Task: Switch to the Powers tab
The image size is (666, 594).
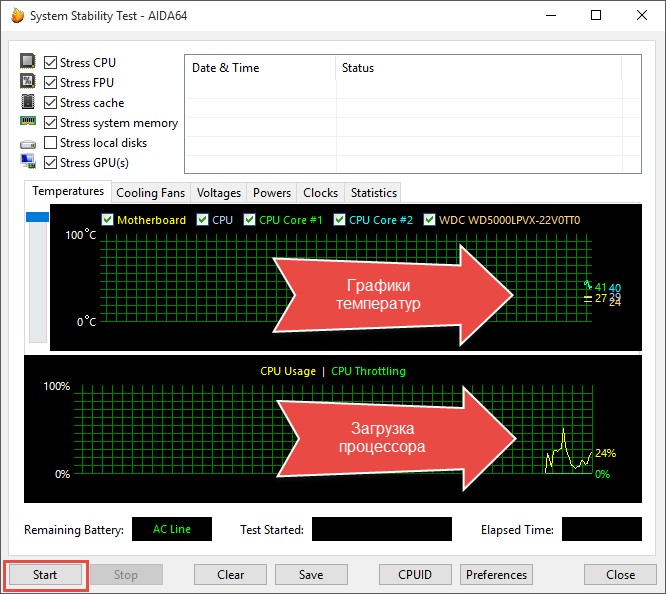Action: click(272, 193)
